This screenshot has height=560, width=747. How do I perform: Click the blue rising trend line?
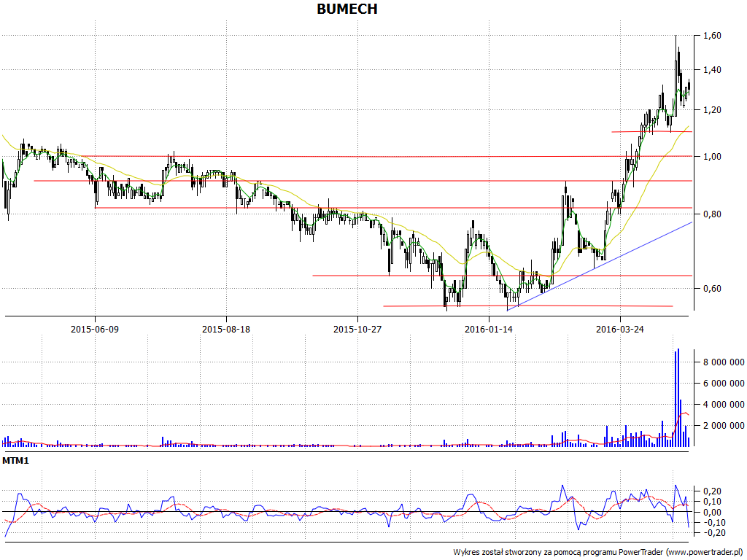pyautogui.click(x=600, y=265)
